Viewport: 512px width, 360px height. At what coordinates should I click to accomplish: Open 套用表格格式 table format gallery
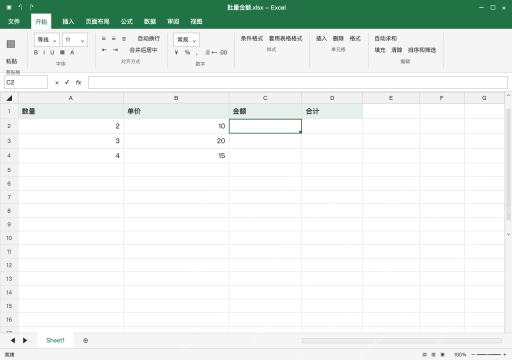point(286,39)
